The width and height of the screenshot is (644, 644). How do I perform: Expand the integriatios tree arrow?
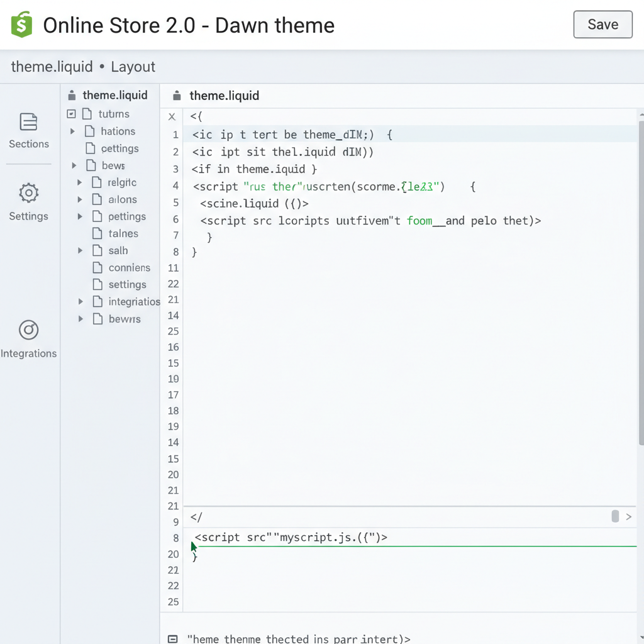tap(80, 301)
